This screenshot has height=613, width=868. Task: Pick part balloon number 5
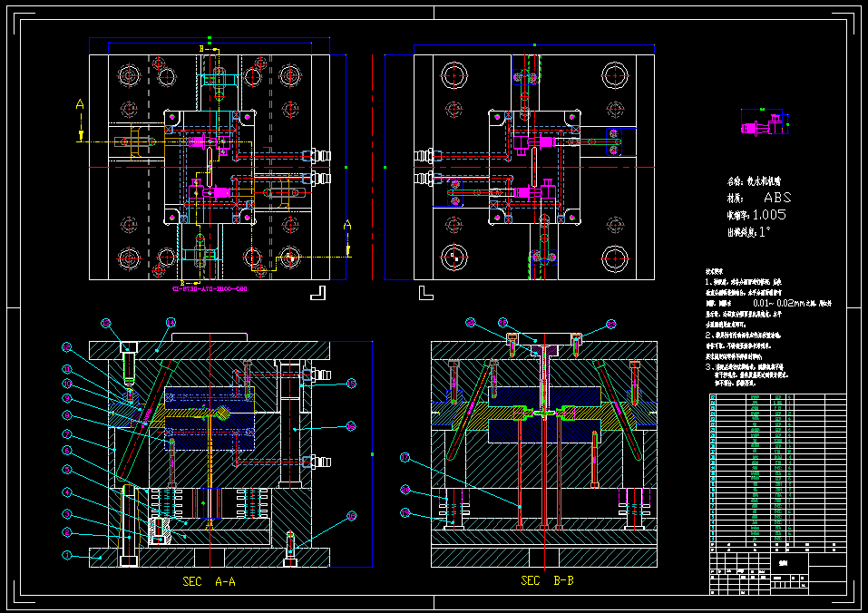coord(67,470)
